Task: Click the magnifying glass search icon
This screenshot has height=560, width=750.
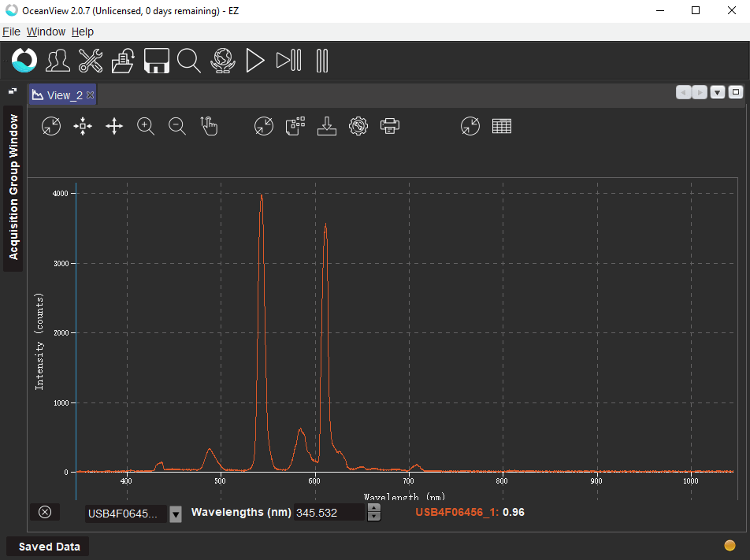Action: (x=189, y=61)
